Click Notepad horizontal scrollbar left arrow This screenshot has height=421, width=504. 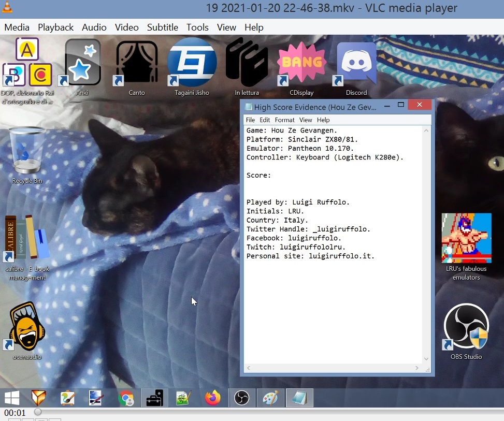(249, 368)
